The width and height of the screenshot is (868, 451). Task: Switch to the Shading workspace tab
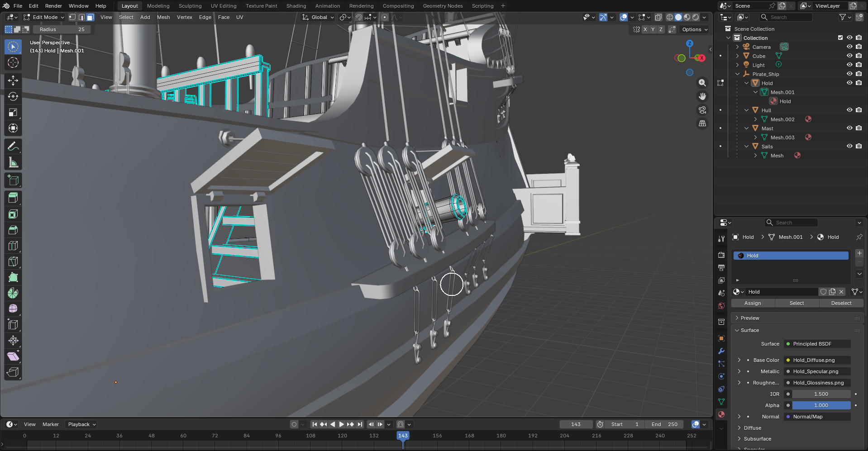tap(296, 6)
